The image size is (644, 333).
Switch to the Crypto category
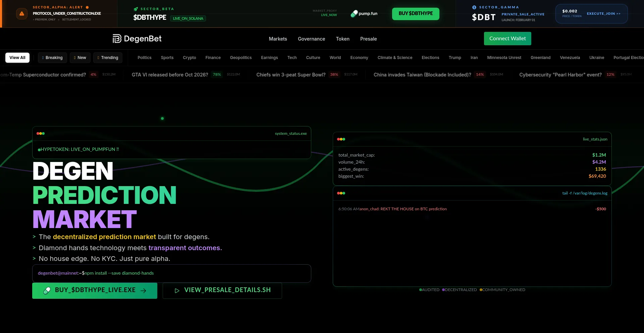(x=189, y=58)
